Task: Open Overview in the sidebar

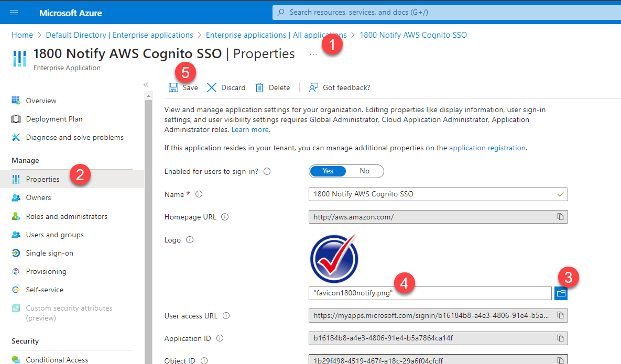Action: (41, 101)
